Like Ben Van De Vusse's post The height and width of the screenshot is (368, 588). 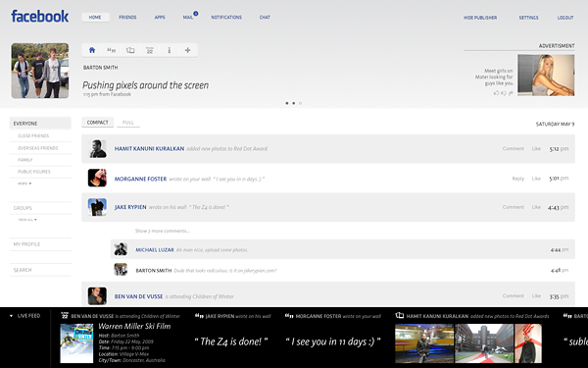536,296
